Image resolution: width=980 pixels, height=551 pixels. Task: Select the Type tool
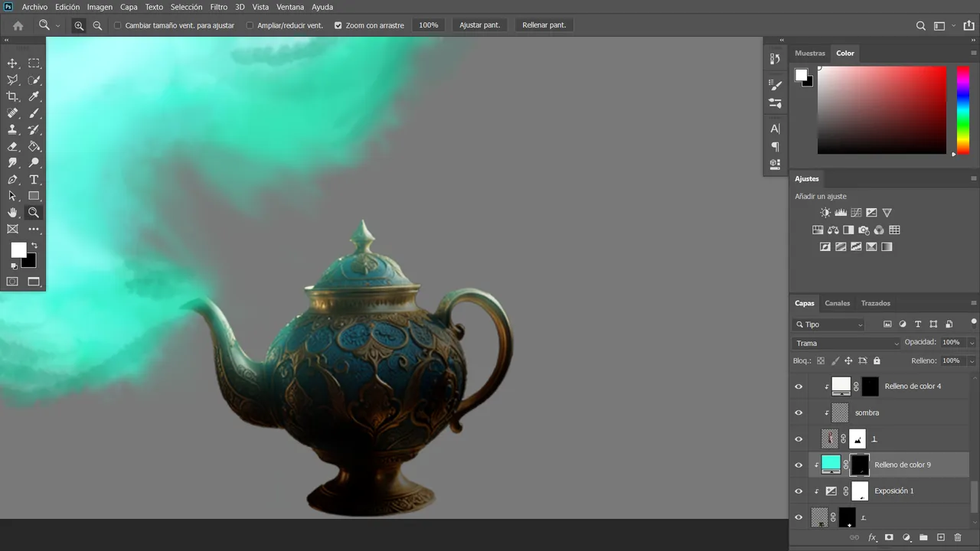coord(34,180)
